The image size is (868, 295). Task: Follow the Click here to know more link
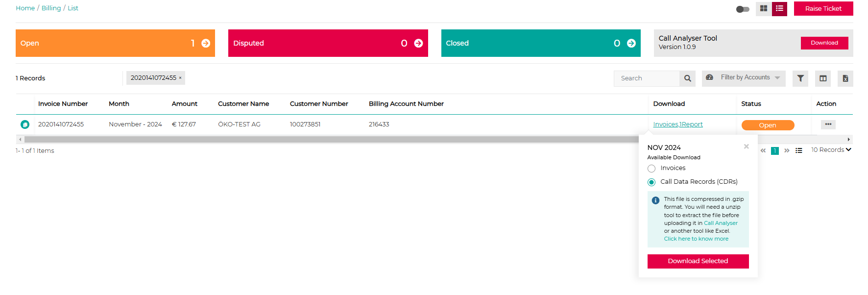coord(696,239)
